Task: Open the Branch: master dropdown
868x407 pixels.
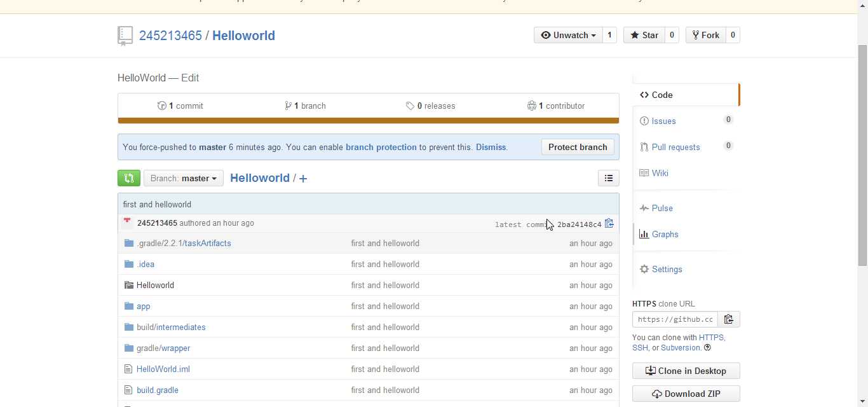Action: point(184,178)
